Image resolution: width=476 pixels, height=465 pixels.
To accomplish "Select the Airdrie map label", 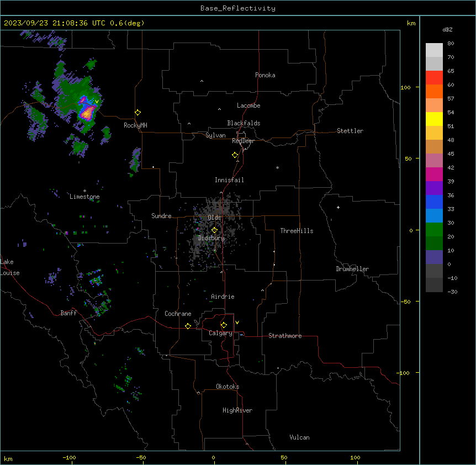I will point(223,297).
